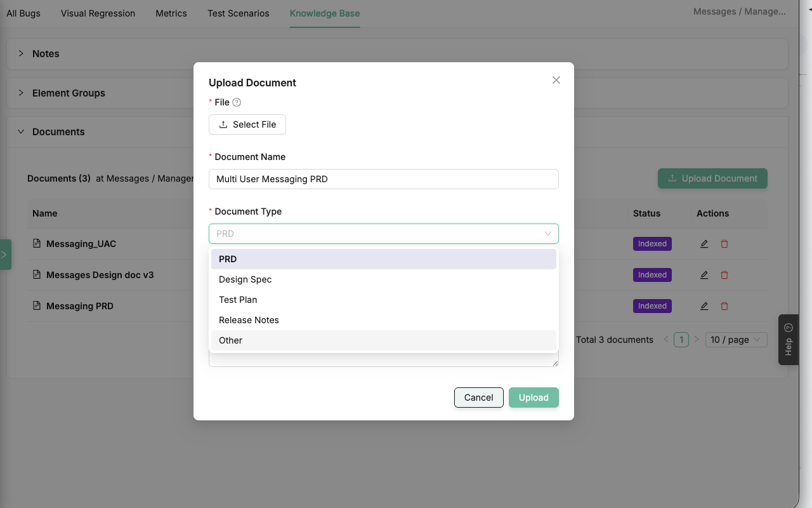The image size is (812, 508).
Task: Click the next page arrow in pagination
Action: pyautogui.click(x=697, y=340)
